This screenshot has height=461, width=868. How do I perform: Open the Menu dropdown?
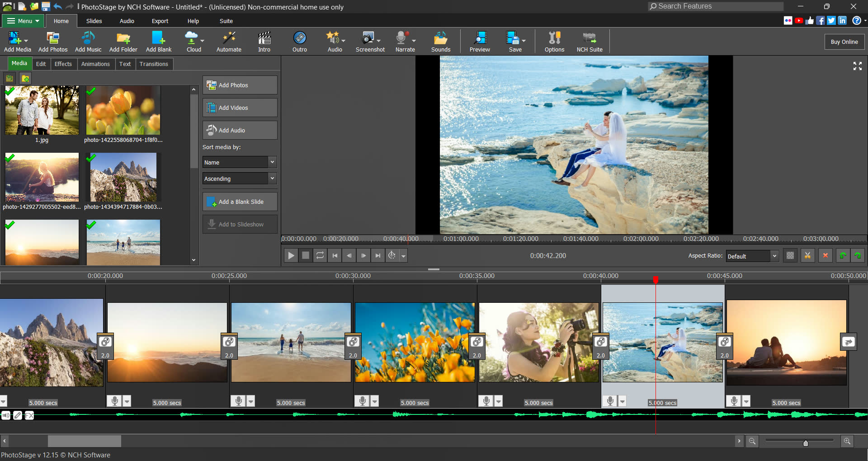(x=23, y=21)
